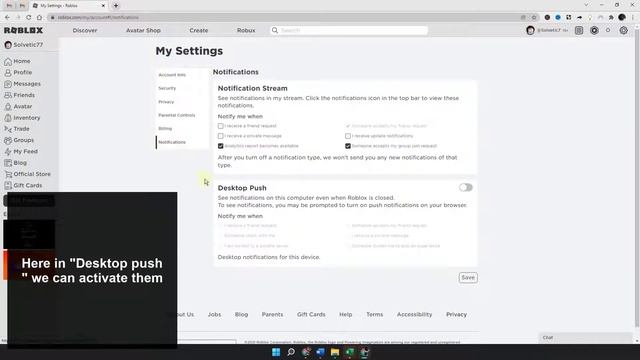The image size is (640, 360).
Task: Click the browser back arrow
Action: click(7, 18)
